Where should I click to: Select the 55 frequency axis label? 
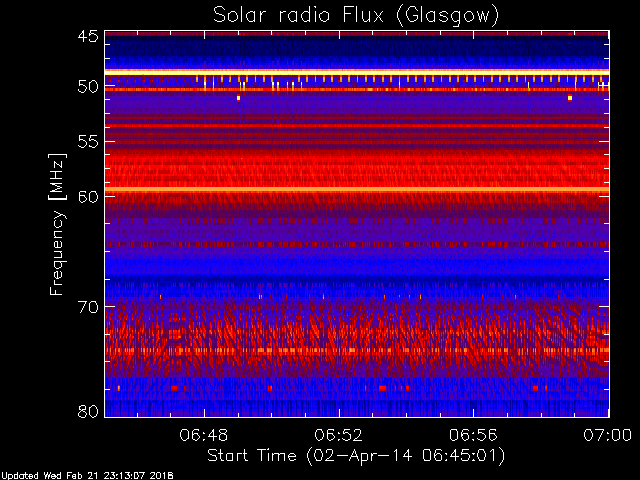click(x=88, y=142)
